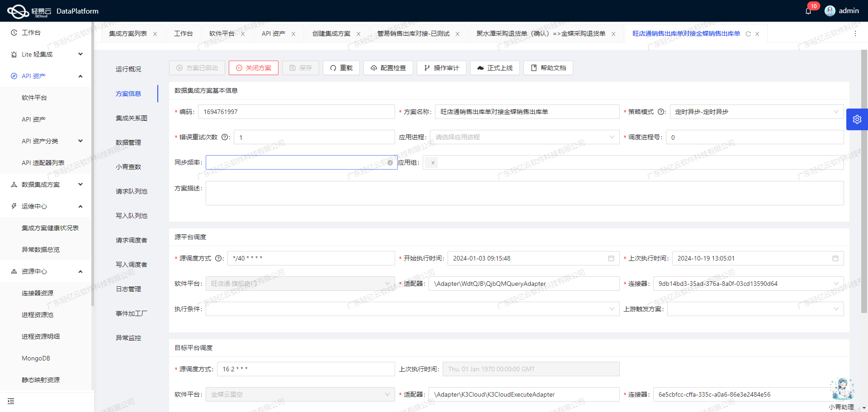The width and height of the screenshot is (868, 412).
Task: Click the main page vertical scrollbar
Action: click(864, 181)
